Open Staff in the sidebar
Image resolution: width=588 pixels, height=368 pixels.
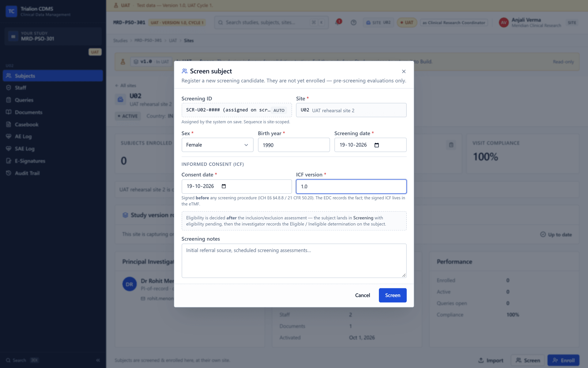tap(53, 88)
